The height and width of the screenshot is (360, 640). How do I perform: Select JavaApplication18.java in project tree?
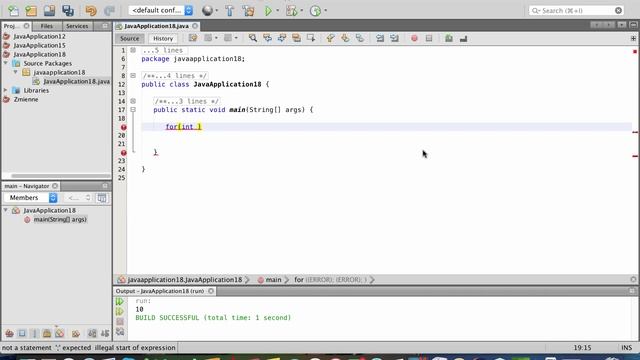pyautogui.click(x=76, y=81)
